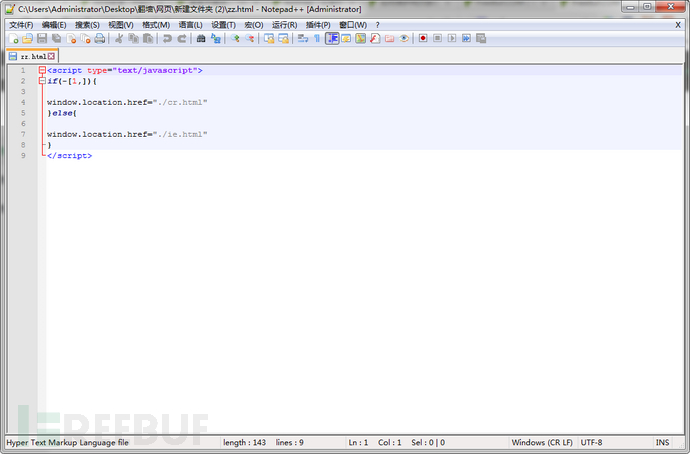690x454 pixels.
Task: Click the else keyword on line 5
Action: tap(62, 113)
